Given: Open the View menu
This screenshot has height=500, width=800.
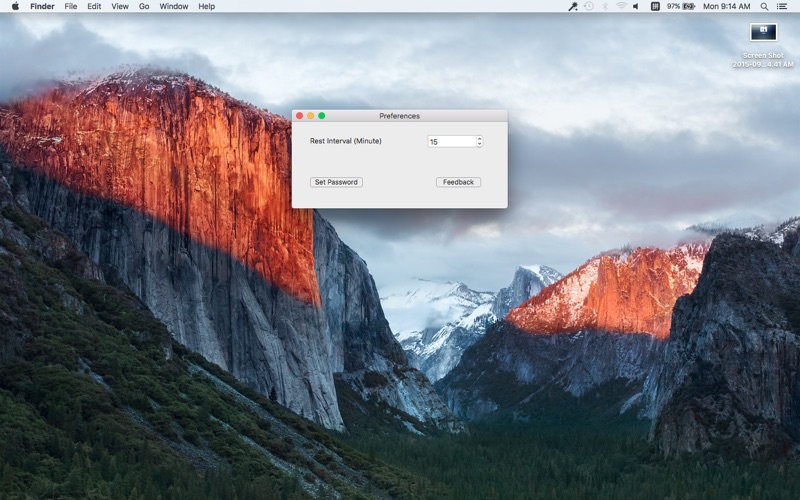Looking at the screenshot, I should click(x=120, y=6).
